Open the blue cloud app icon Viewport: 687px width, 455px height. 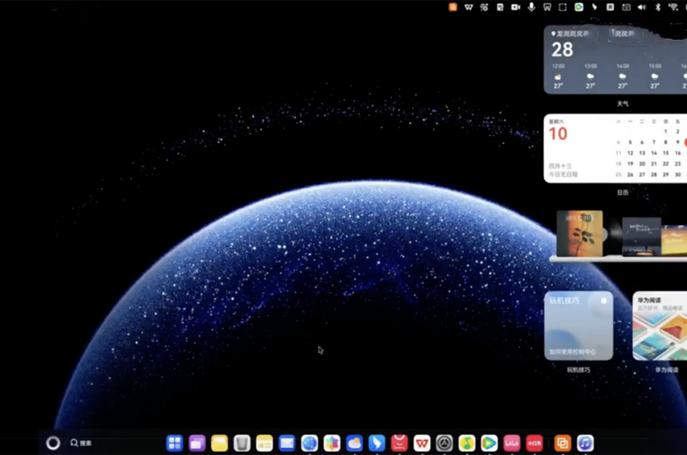(x=354, y=443)
